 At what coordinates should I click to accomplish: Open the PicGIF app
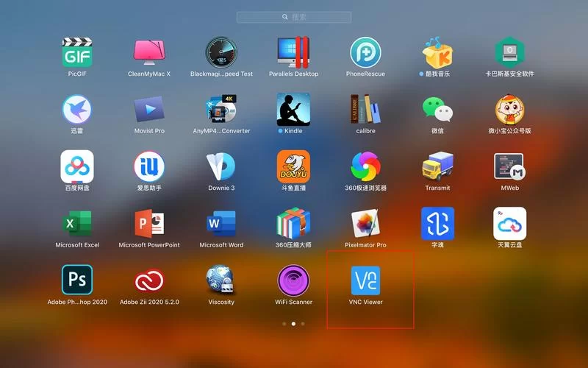pyautogui.click(x=77, y=52)
